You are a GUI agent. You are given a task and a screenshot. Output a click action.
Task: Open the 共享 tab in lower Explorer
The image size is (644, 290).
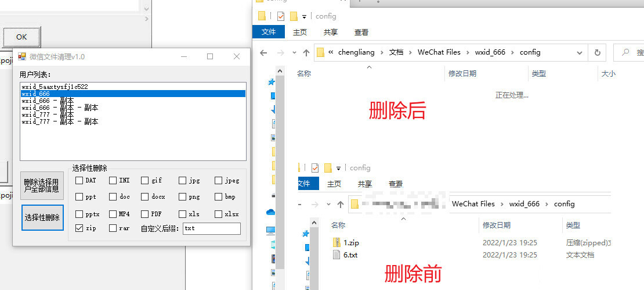[365, 184]
